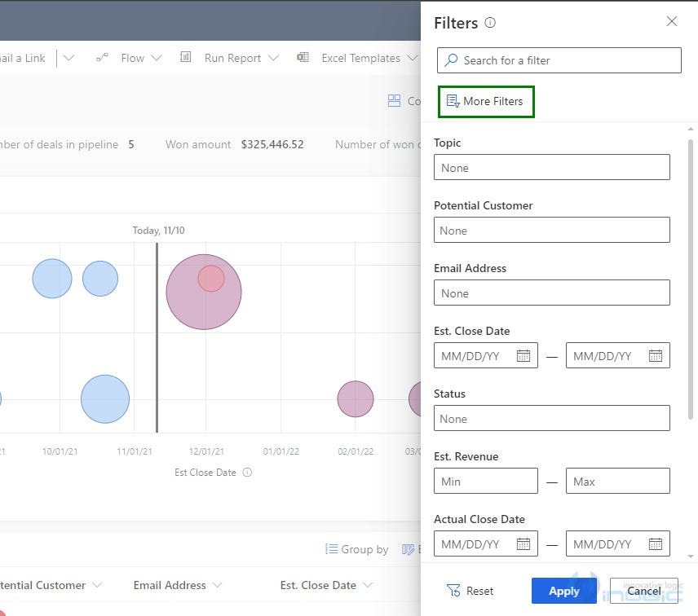Click the filter panel scrollbar thumb
The height and width of the screenshot is (616, 698).
click(x=691, y=279)
